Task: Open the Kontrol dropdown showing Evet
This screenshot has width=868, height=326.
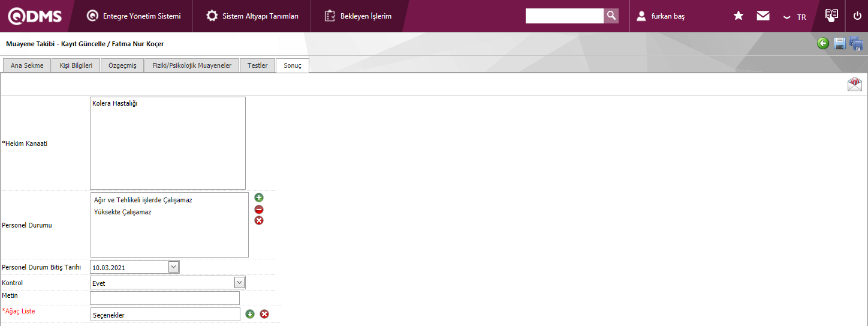Action: [x=168, y=283]
